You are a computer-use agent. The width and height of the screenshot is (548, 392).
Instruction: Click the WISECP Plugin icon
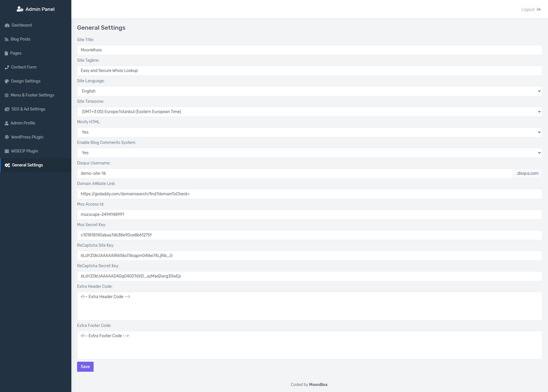(x=7, y=151)
